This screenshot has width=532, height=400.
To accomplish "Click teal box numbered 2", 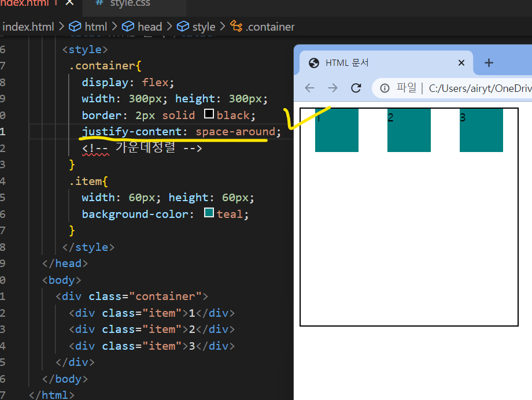I will pyautogui.click(x=409, y=130).
